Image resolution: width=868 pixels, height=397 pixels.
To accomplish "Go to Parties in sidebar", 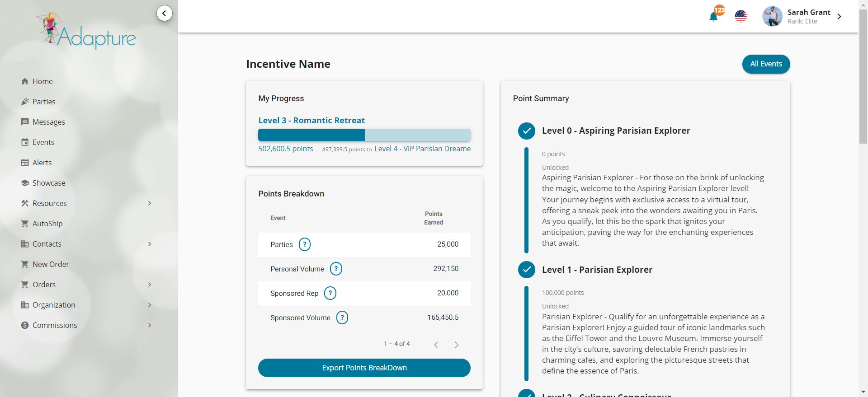I will click(x=44, y=102).
